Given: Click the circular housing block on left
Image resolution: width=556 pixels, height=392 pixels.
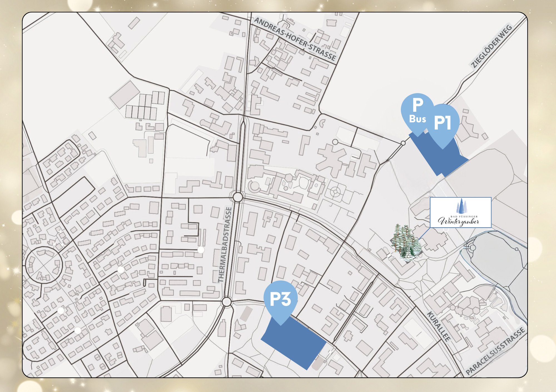Looking at the screenshot, I should [43, 265].
